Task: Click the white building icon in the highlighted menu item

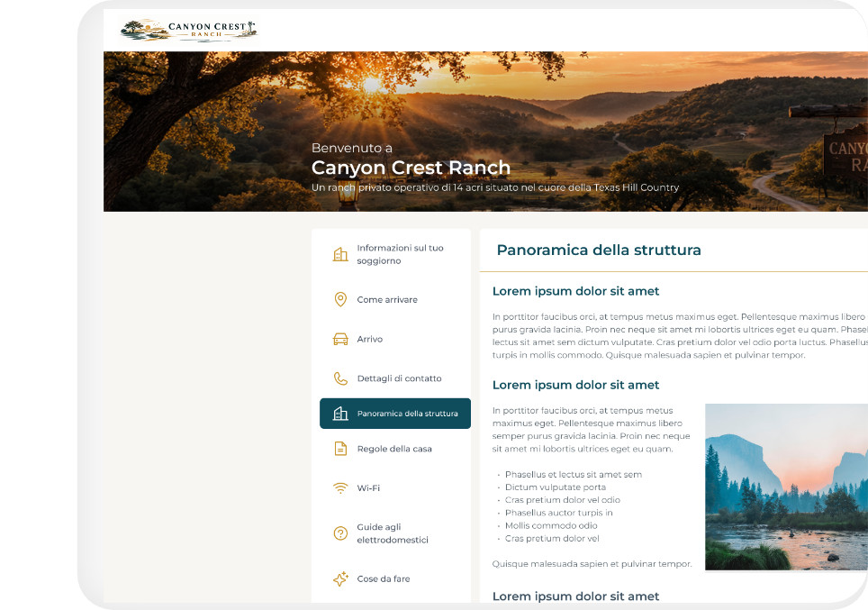Action: point(340,414)
